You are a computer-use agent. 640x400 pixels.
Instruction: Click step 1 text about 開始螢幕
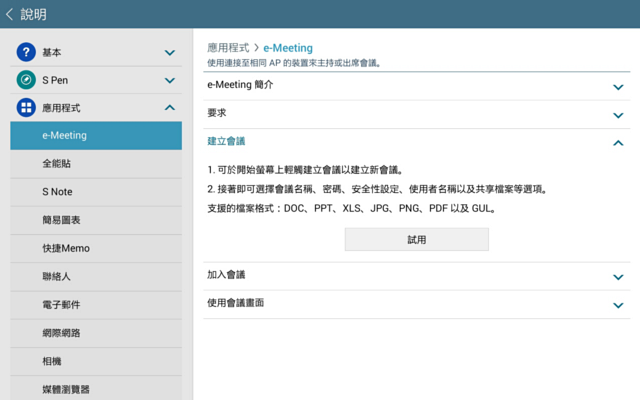[305, 170]
